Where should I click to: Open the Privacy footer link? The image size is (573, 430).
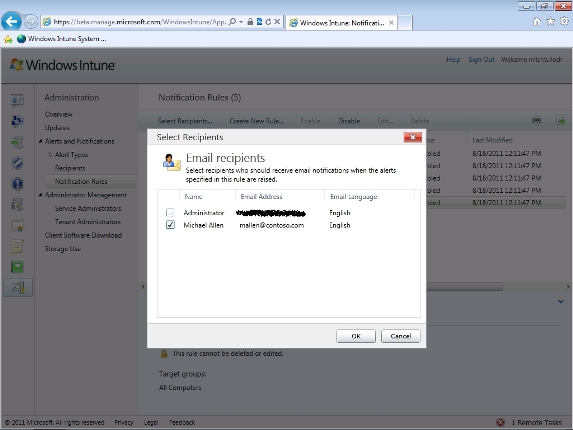[x=124, y=423]
